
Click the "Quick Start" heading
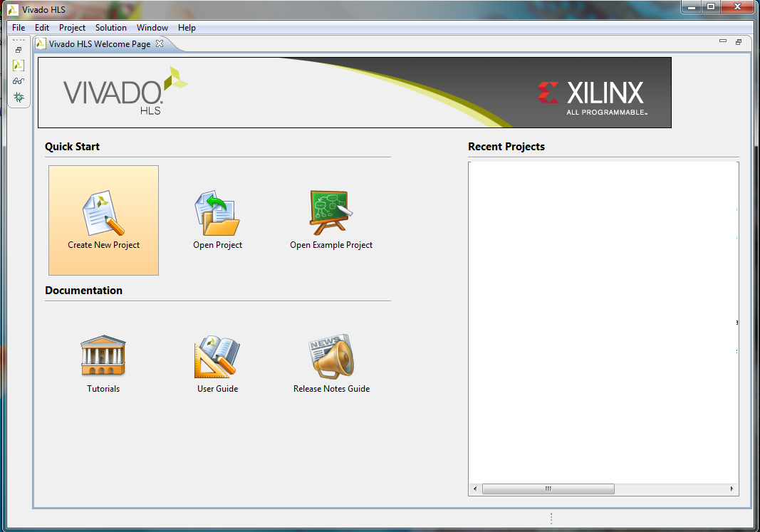point(72,146)
